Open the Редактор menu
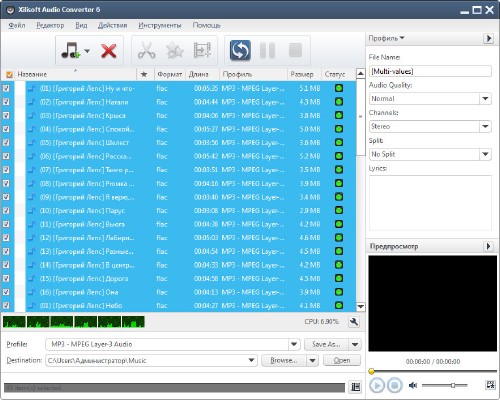This screenshot has width=500, height=400. (50, 25)
